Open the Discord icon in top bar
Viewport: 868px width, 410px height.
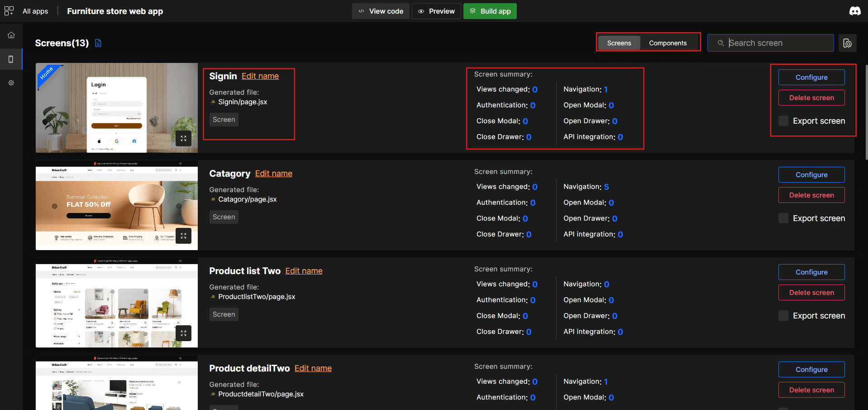click(855, 11)
